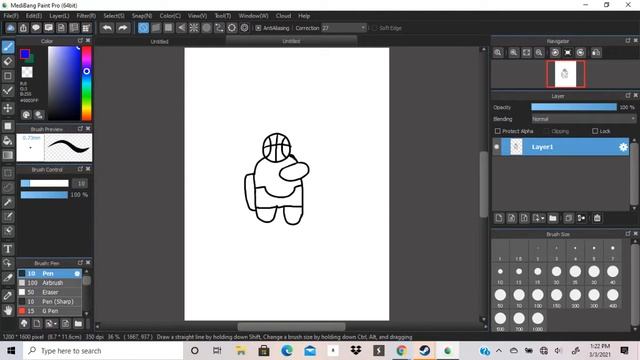Image resolution: width=640 pixels, height=360 pixels.
Task: Open the brush add dropdown with arrow
Action: coord(51,324)
